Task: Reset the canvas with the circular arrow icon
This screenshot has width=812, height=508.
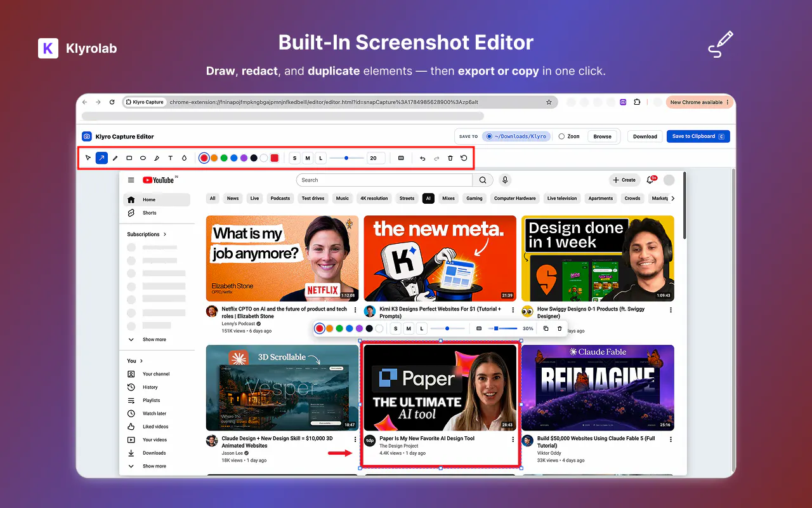Action: point(464,158)
